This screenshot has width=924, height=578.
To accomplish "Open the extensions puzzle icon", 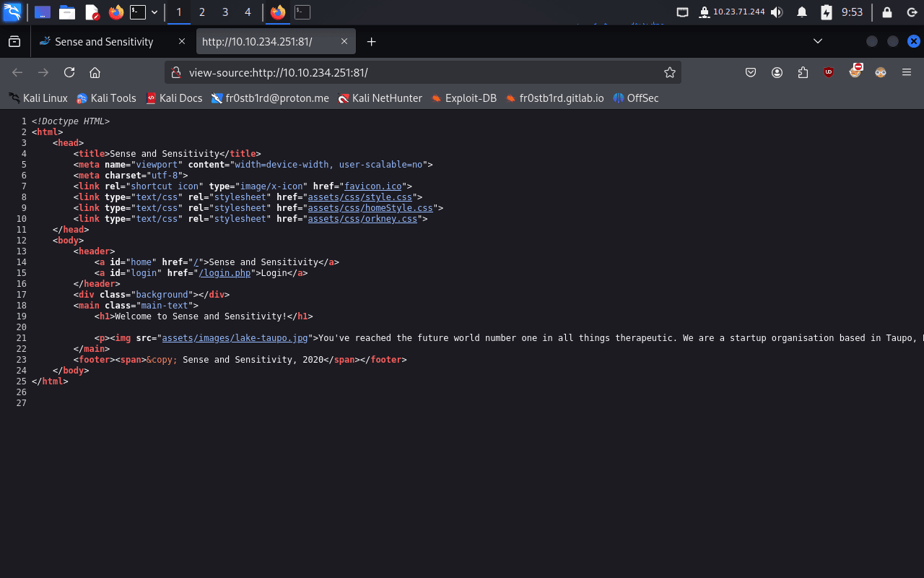I will 803,72.
